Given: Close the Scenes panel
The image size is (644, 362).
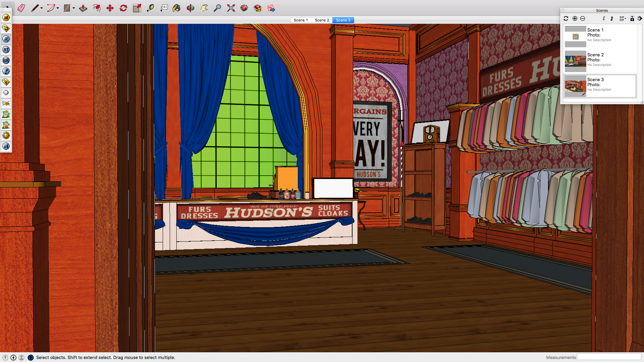Looking at the screenshot, I should (x=563, y=10).
